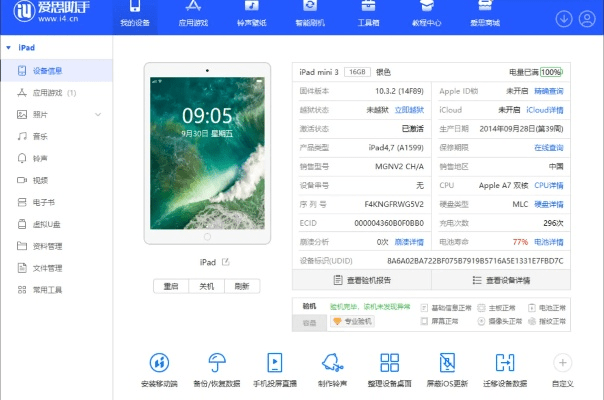Image resolution: width=604 pixels, height=400 pixels.
Task: Open 资料管理 folder item
Action: 57,246
